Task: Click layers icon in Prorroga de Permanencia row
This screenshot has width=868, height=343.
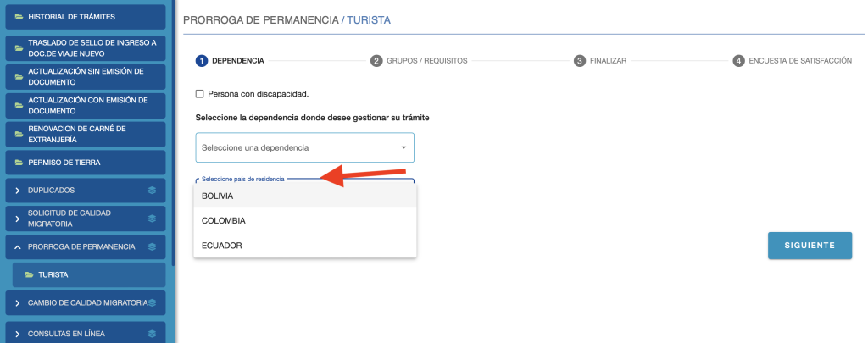Action: (x=152, y=247)
